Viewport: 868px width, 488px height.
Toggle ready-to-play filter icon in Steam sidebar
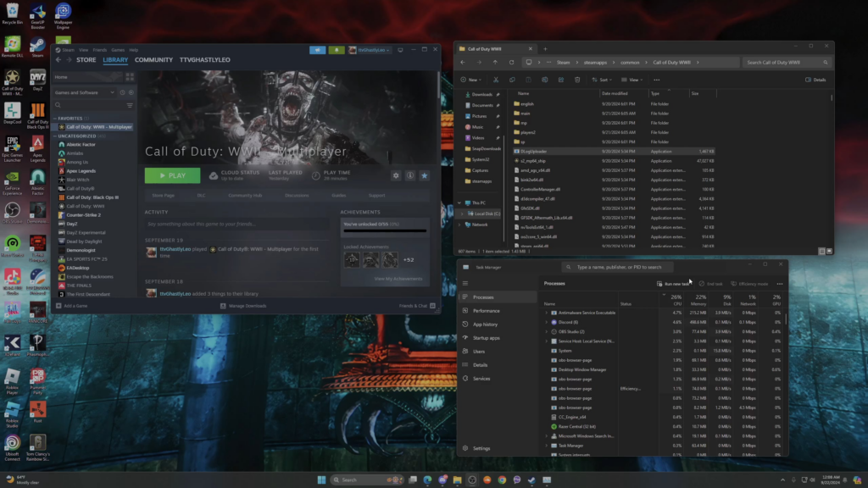pos(131,92)
